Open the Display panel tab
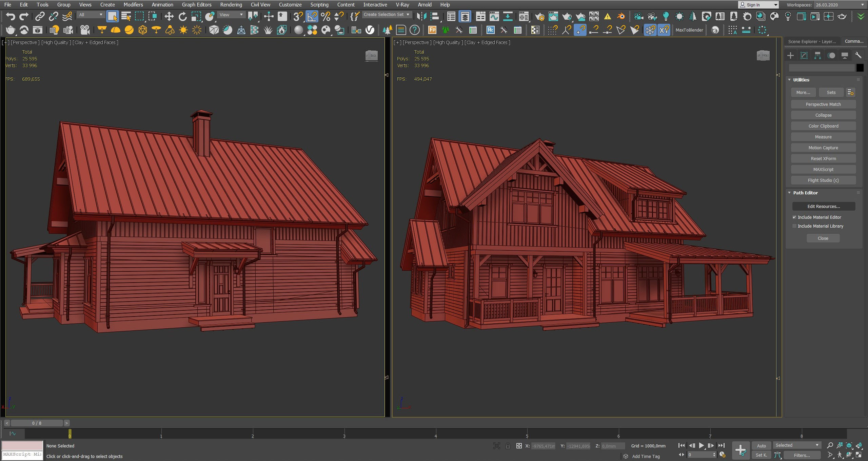Viewport: 868px width, 461px height. 845,55
